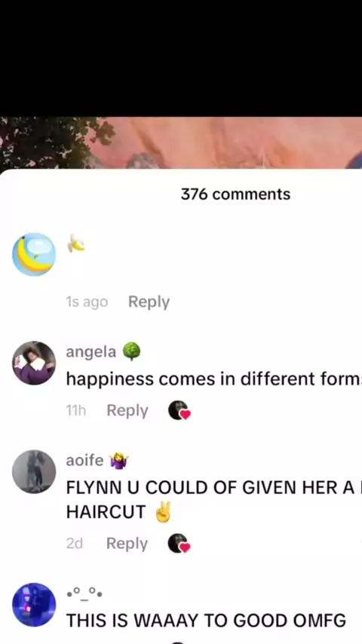Click the aoife username
The image size is (362, 644).
pos(84,461)
